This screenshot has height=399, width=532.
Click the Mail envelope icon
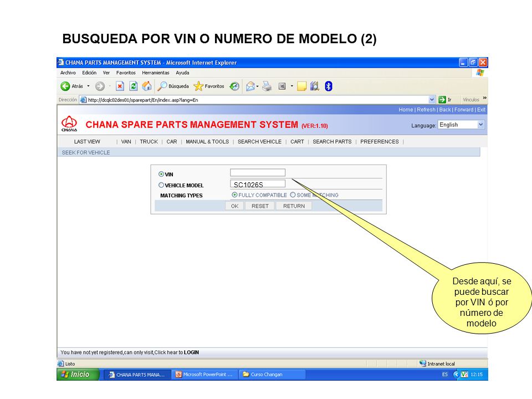[x=250, y=86]
